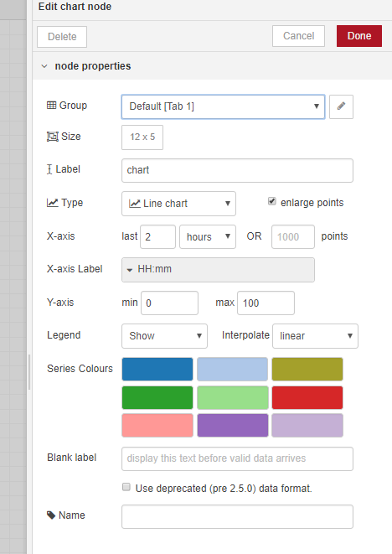The image size is (392, 554).
Task: Expand the HH:mm X-axis Label selector
Action: [x=218, y=270]
